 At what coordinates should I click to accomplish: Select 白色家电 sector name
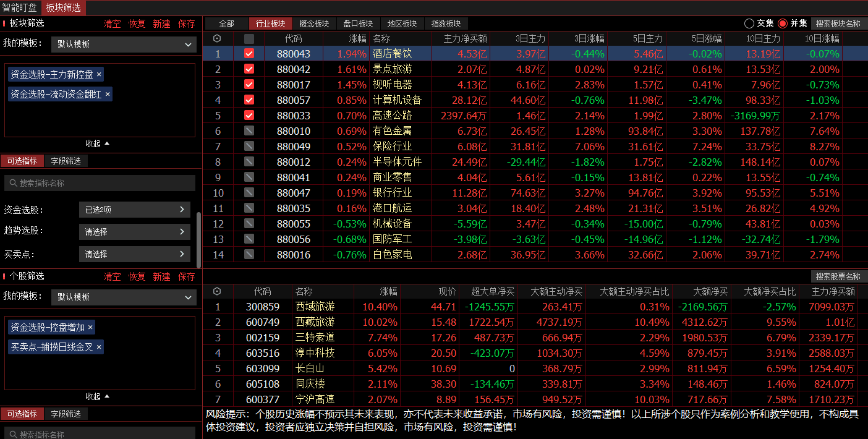click(x=392, y=254)
